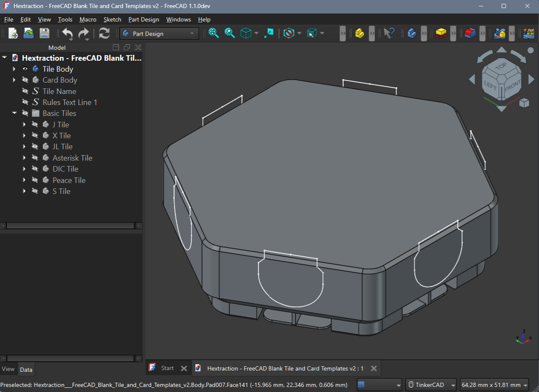Click the yellow Part icon in the toolbar
The image size is (539, 392).
359,33
